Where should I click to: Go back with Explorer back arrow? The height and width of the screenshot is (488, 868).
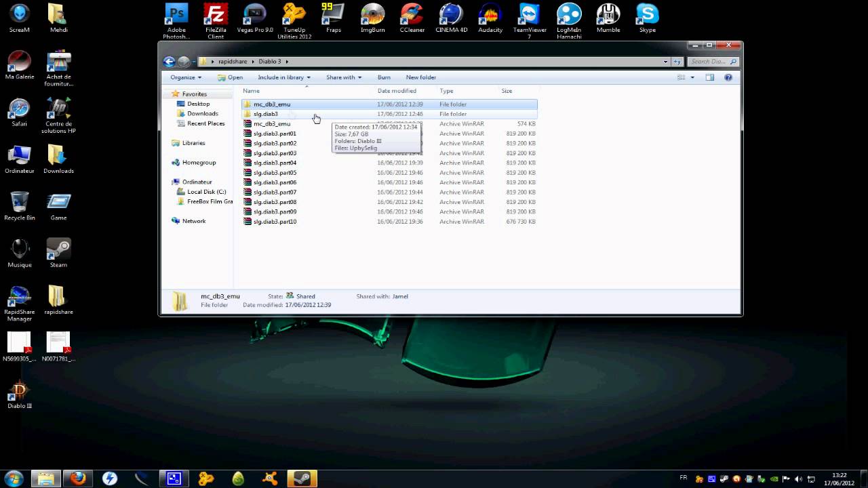169,62
